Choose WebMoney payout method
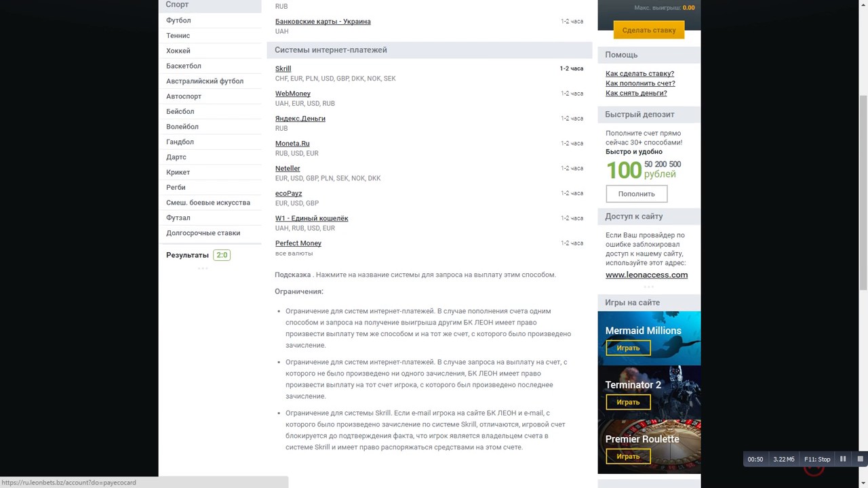 point(293,94)
